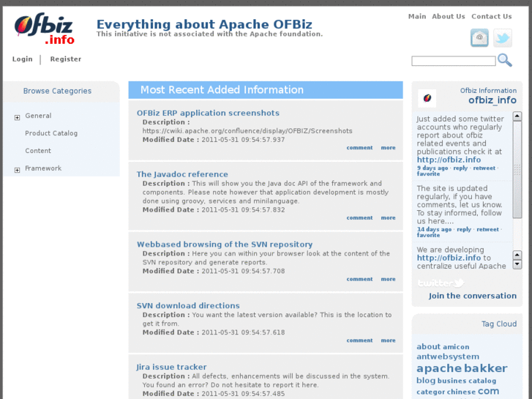Open the Twitter bird icon
532x399 pixels.
click(503, 37)
